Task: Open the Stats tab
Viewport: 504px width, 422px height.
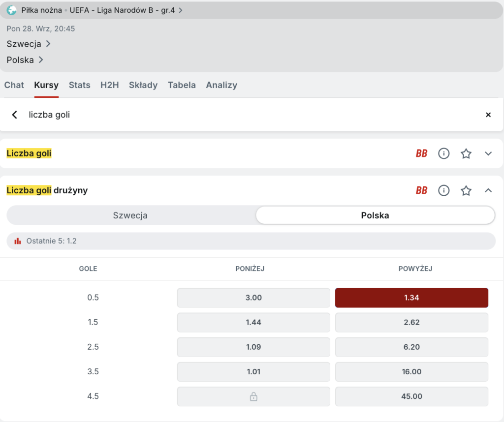Action: coord(79,85)
